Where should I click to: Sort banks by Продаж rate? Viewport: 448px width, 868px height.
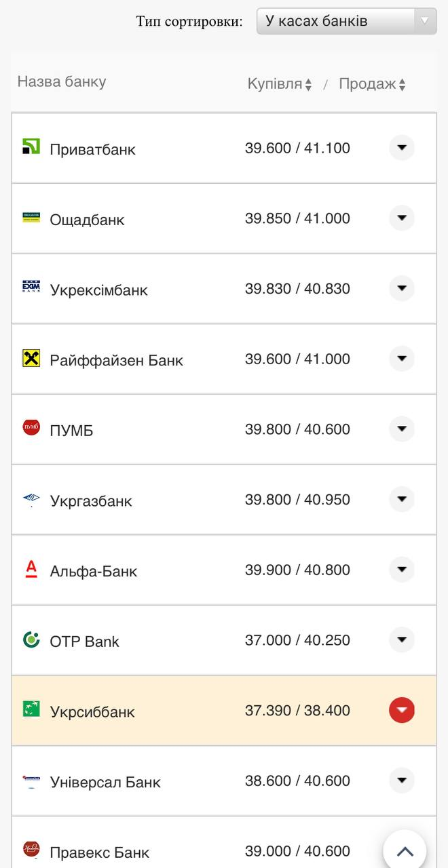point(372,84)
